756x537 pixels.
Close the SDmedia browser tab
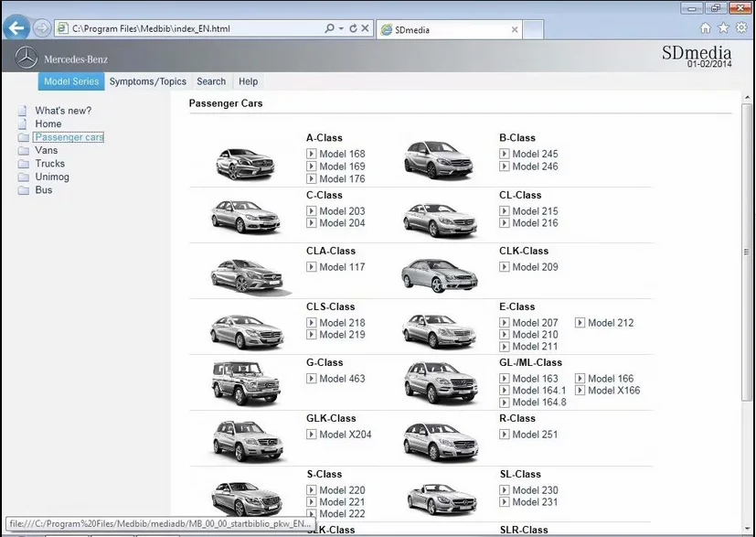(515, 29)
